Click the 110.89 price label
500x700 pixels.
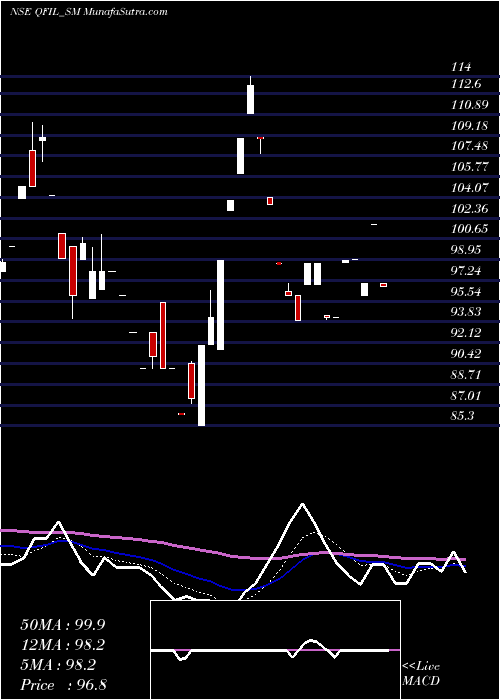point(470,105)
